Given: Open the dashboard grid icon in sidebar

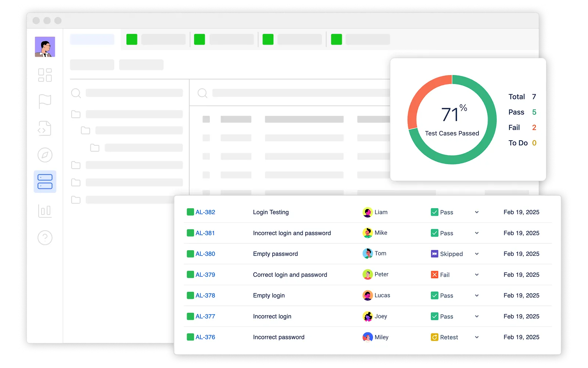Looking at the screenshot, I should (x=45, y=75).
